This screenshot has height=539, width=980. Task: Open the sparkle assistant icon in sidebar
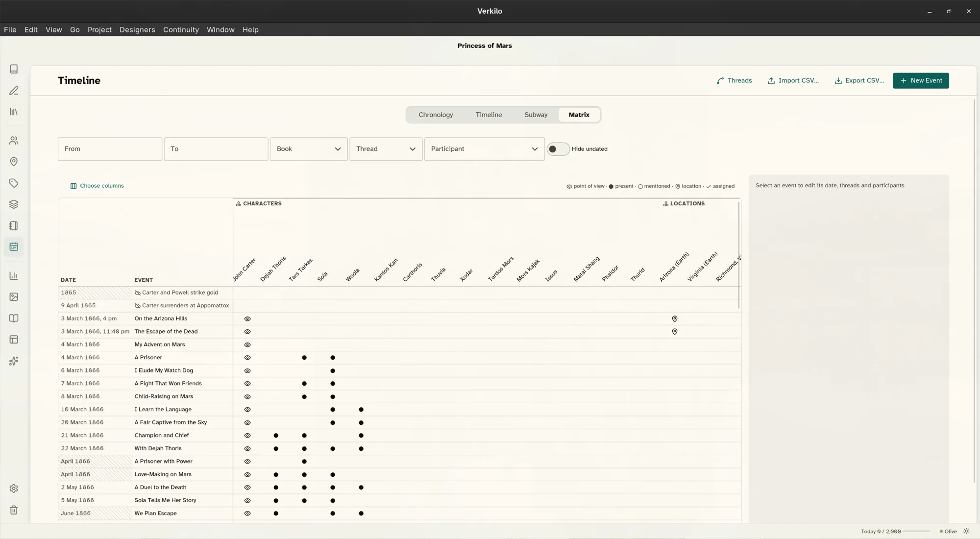click(x=14, y=361)
